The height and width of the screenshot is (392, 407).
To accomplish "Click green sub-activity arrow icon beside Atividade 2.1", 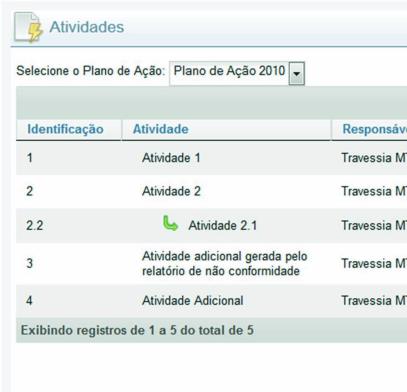I will tap(170, 223).
